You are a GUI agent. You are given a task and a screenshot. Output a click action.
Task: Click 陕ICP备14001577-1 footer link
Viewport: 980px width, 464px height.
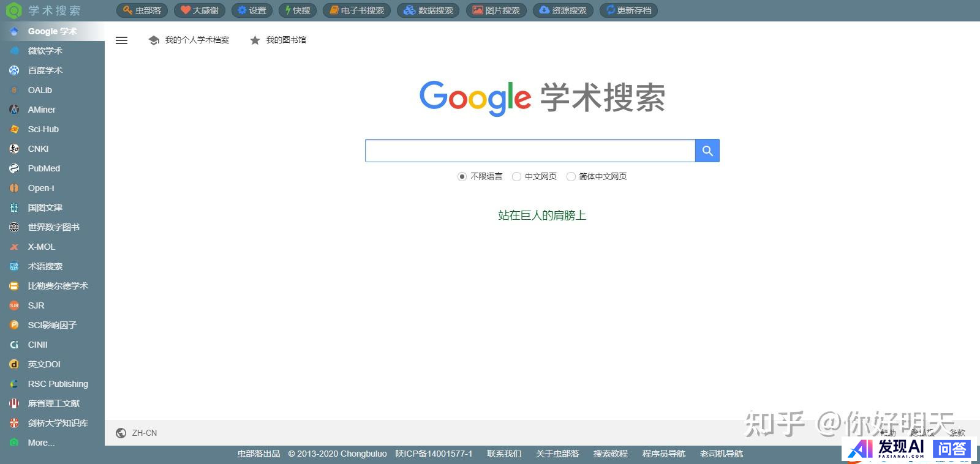click(x=434, y=454)
